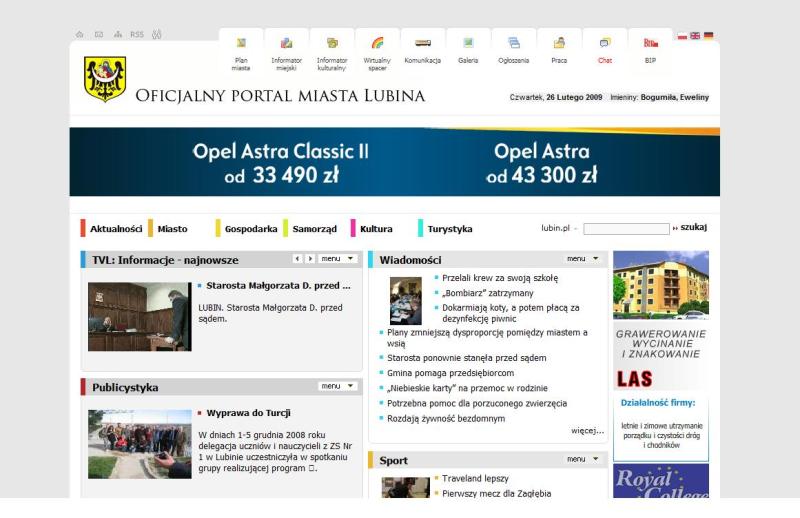
Task: Open Royal College advertisement banner
Action: (661, 481)
